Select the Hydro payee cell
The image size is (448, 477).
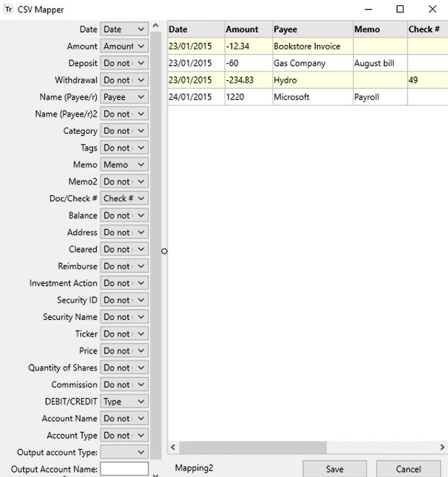click(313, 80)
